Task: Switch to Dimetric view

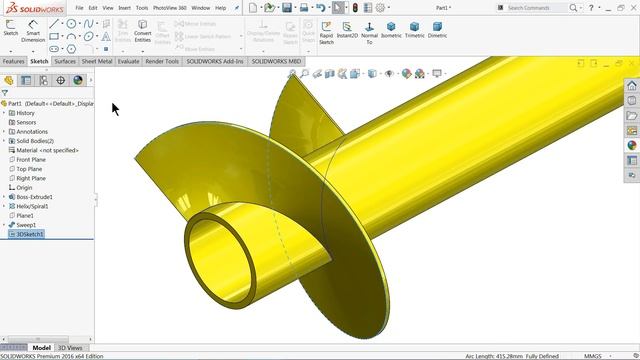Action: [x=437, y=30]
